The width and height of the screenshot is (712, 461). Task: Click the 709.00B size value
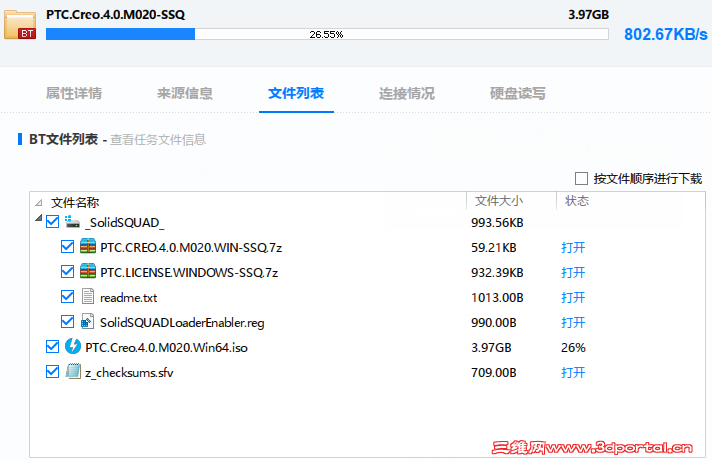click(x=494, y=372)
